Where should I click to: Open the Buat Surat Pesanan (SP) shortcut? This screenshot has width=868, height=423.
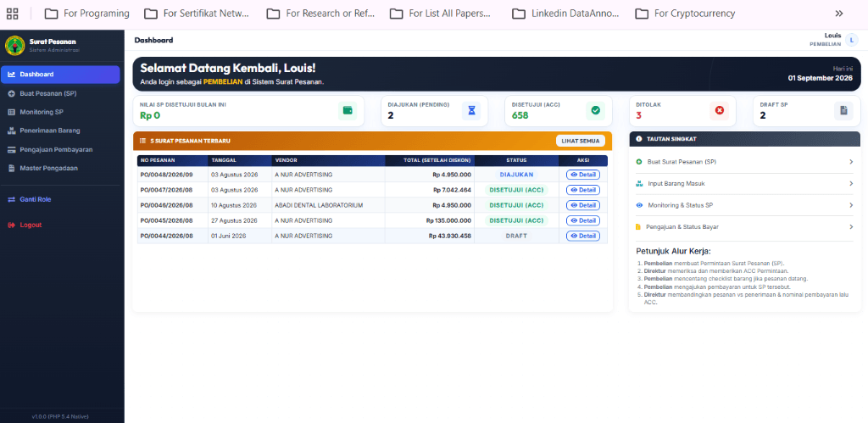coord(744,162)
